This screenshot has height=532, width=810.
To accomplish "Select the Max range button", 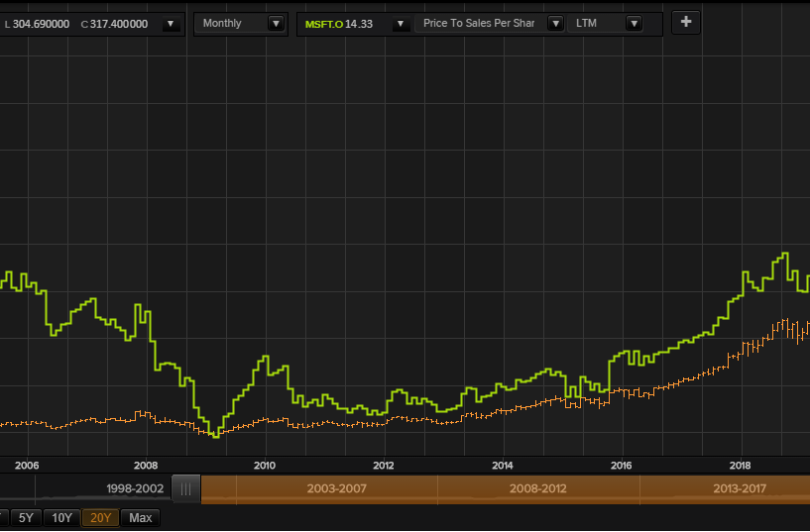I will (140, 517).
